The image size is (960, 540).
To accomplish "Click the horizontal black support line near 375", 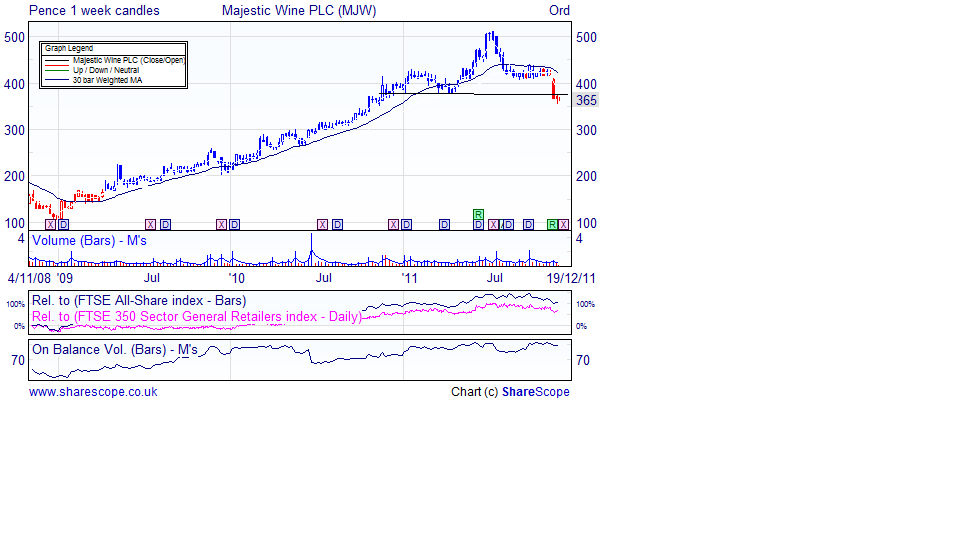I will [x=474, y=94].
